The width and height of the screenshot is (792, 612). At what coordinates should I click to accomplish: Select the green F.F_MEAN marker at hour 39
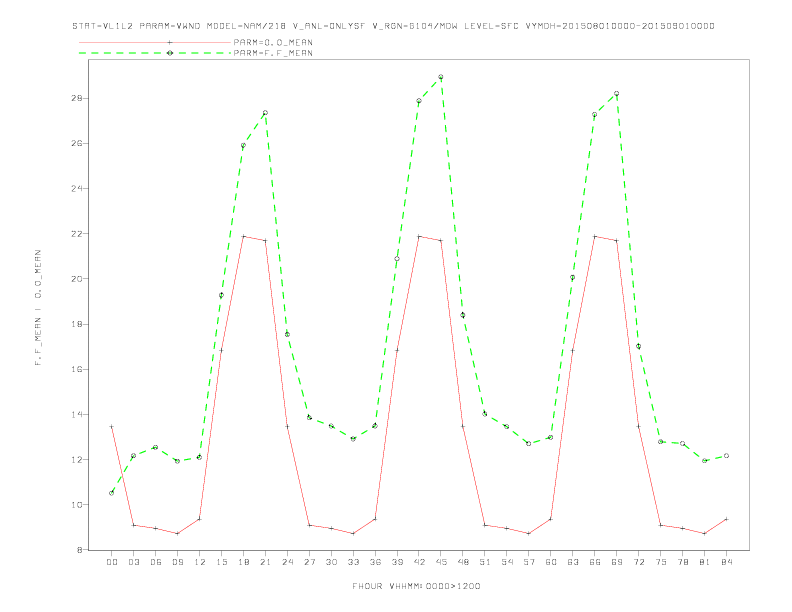[x=397, y=259]
